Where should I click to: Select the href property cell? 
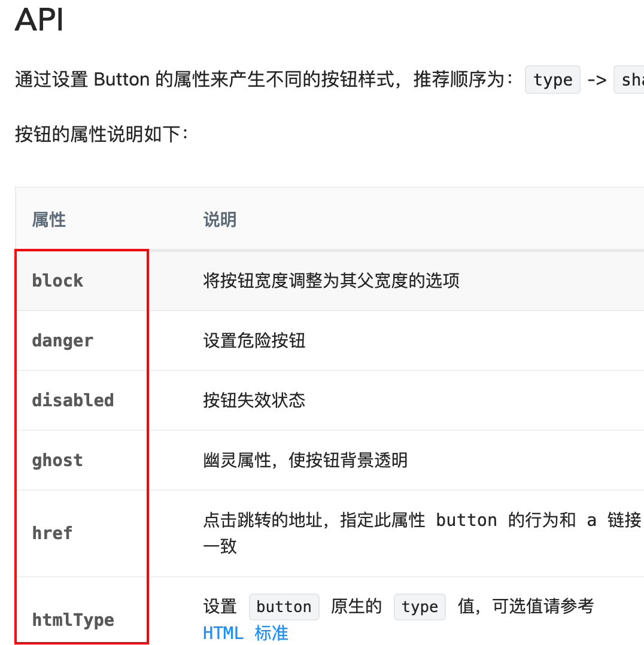tap(81, 534)
